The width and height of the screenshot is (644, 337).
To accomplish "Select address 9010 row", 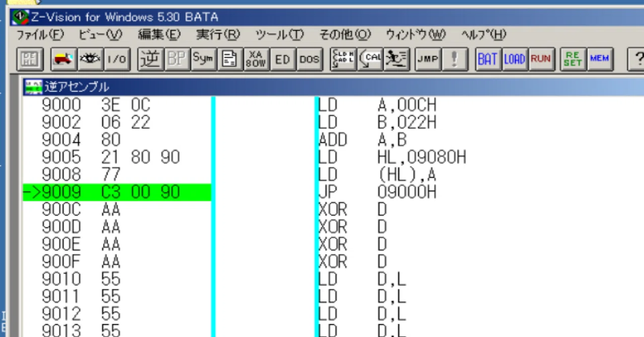I will [x=61, y=279].
